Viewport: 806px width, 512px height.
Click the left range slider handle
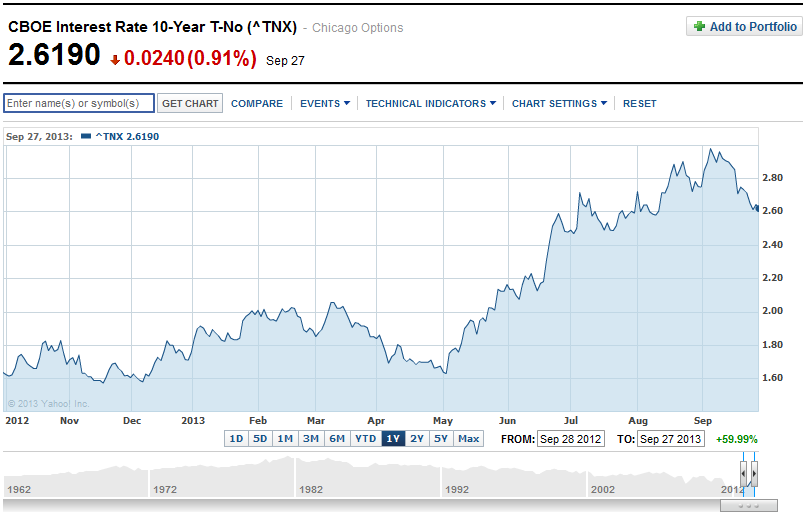pos(743,473)
